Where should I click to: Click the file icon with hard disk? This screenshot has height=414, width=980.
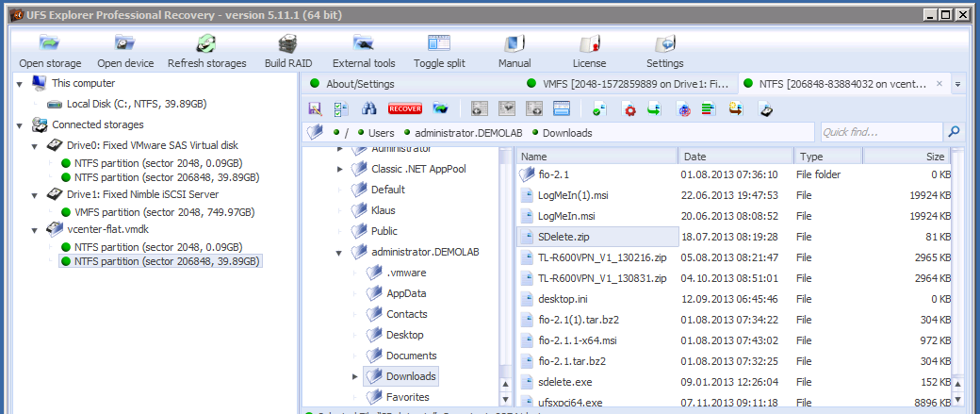coord(766,109)
